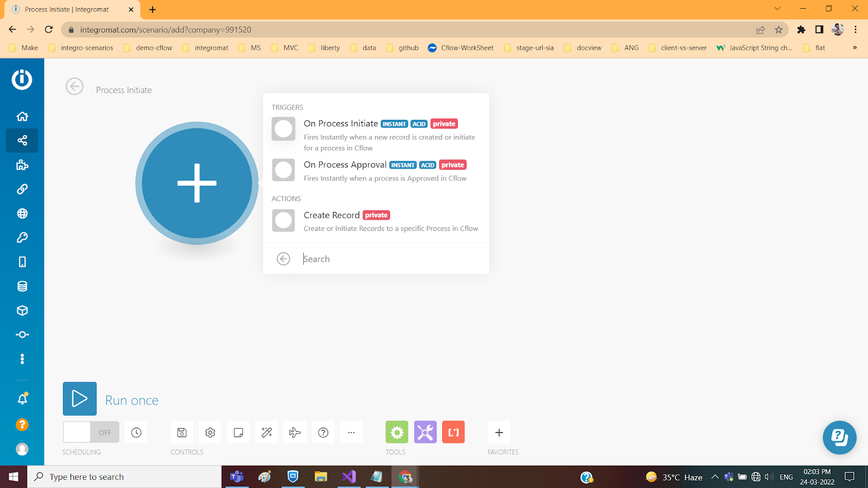Click the orange Help question-mark in sidebar
The width and height of the screenshot is (868, 488).
click(x=22, y=425)
